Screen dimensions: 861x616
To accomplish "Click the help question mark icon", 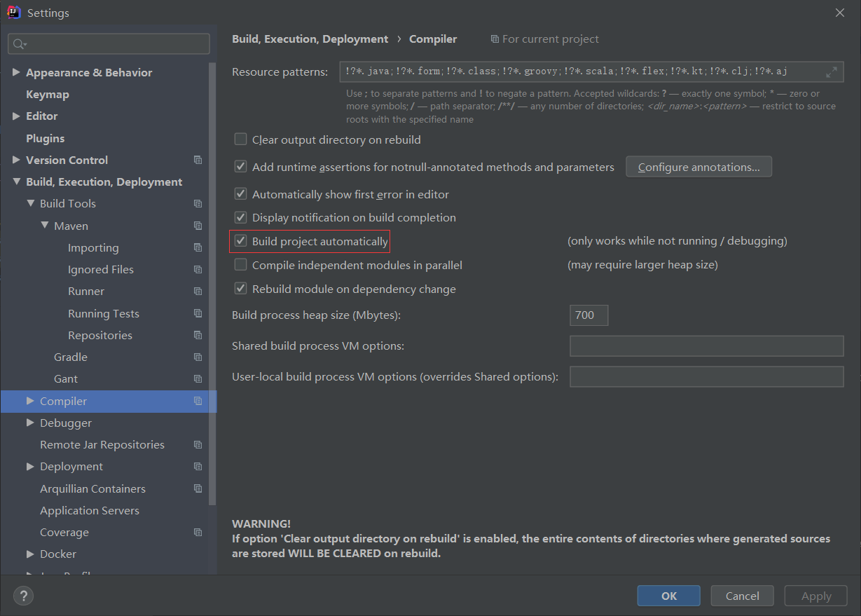I will point(23,596).
